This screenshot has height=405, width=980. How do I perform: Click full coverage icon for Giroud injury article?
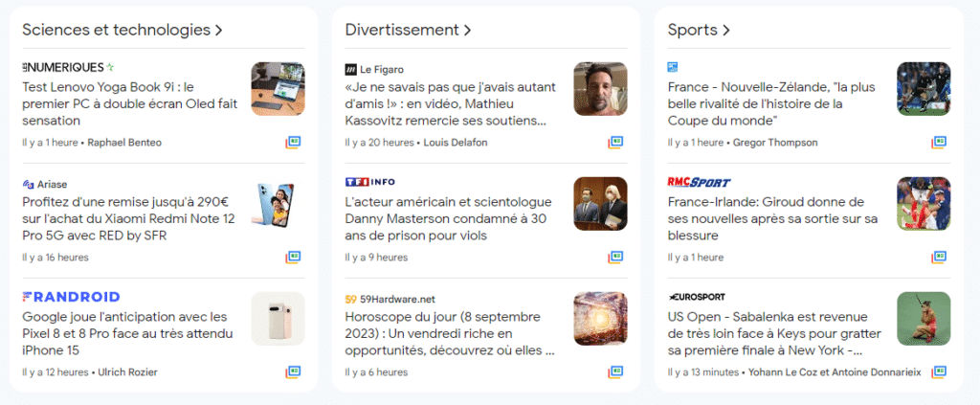point(939,257)
